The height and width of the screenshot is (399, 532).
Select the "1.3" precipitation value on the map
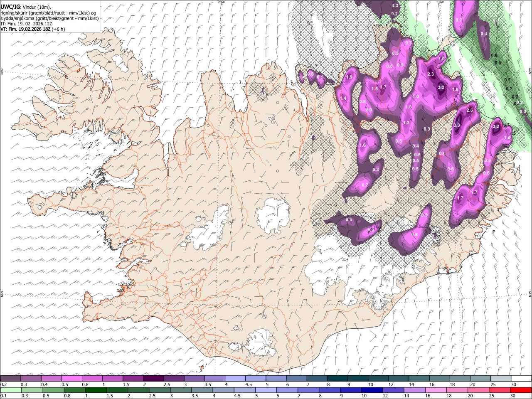click(x=406, y=123)
